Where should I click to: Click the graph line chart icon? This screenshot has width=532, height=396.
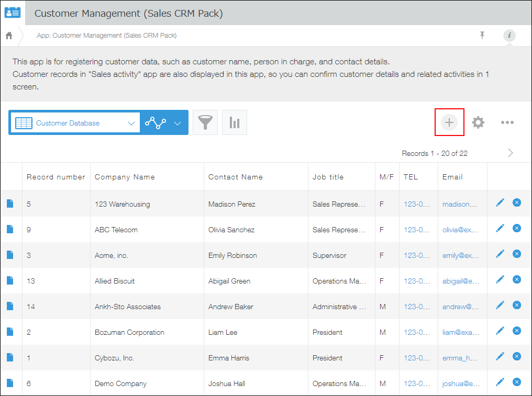[156, 123]
